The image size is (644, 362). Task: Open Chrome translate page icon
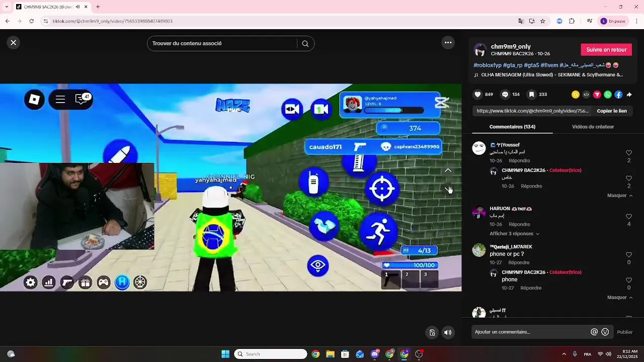tap(521, 21)
